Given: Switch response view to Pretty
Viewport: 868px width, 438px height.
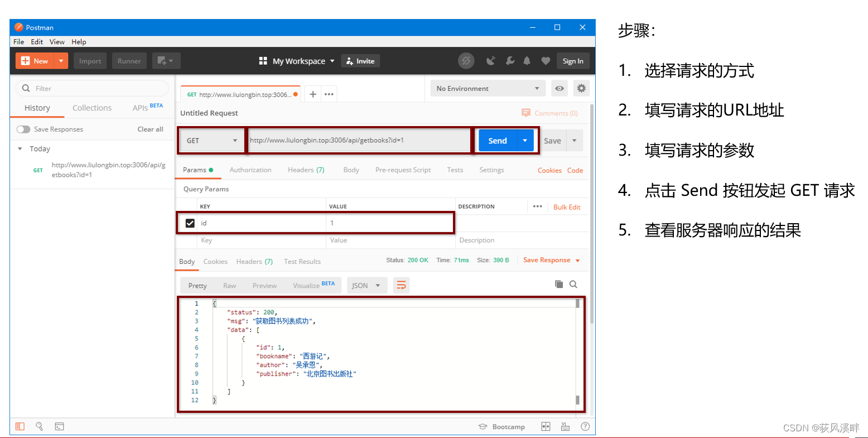Looking at the screenshot, I should (197, 285).
